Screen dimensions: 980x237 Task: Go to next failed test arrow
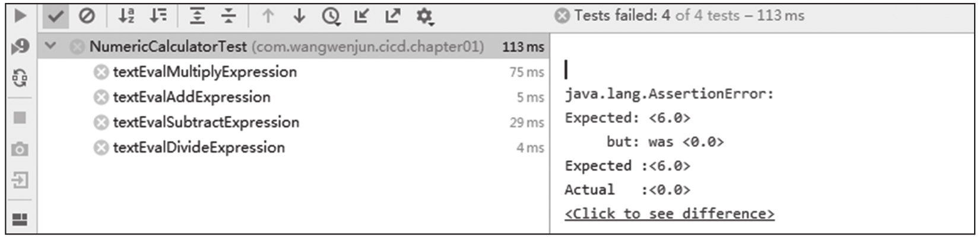tap(299, 16)
